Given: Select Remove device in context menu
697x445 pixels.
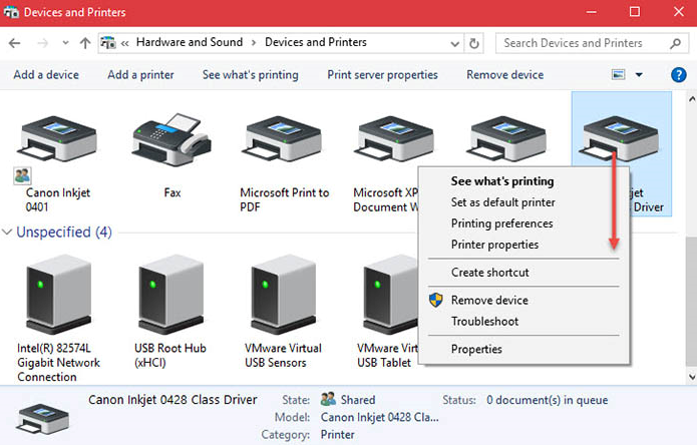Looking at the screenshot, I should click(489, 300).
